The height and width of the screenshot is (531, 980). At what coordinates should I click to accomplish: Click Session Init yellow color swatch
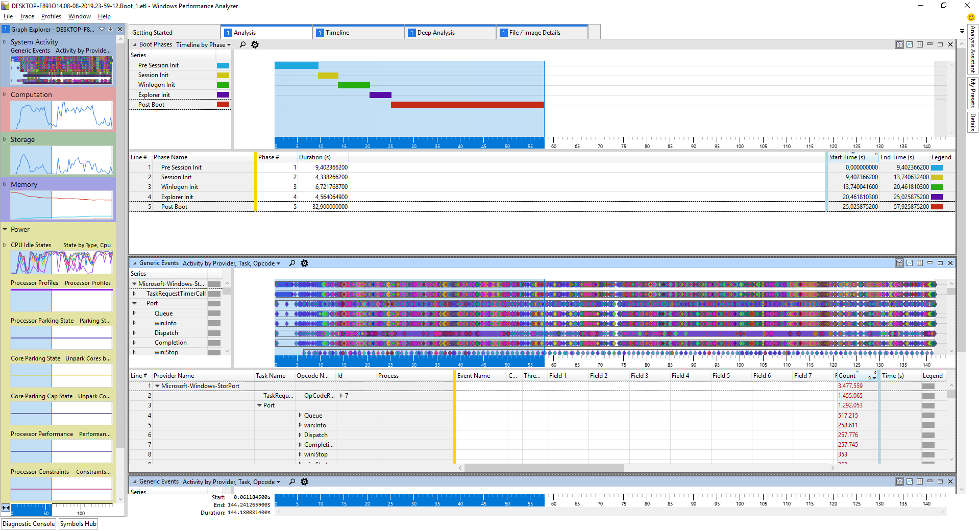click(x=223, y=75)
